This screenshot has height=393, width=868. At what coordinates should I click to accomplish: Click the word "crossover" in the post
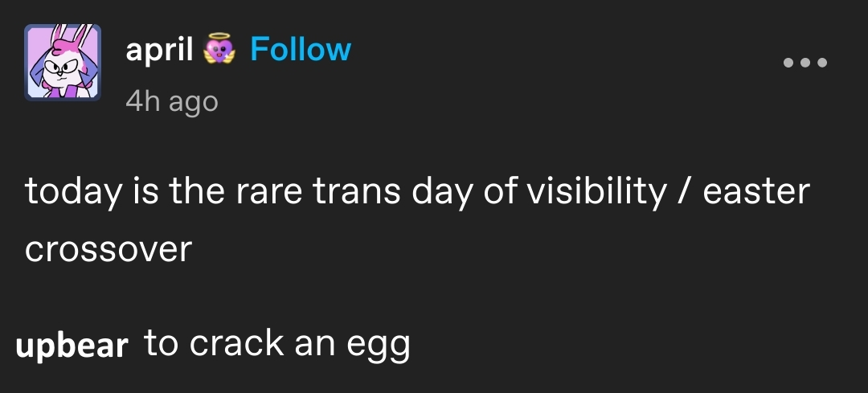(x=108, y=250)
